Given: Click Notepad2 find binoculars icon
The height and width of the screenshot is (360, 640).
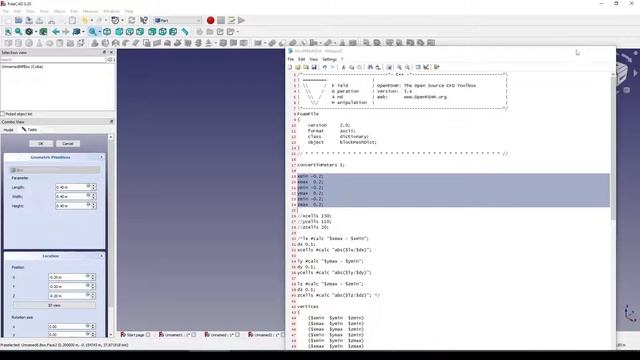Looking at the screenshot, I should coord(370,67).
